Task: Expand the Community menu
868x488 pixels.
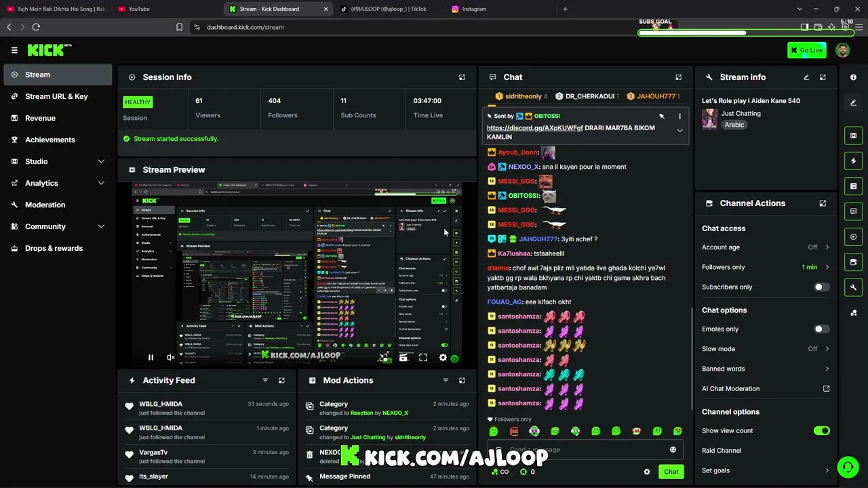Action: pyautogui.click(x=58, y=226)
